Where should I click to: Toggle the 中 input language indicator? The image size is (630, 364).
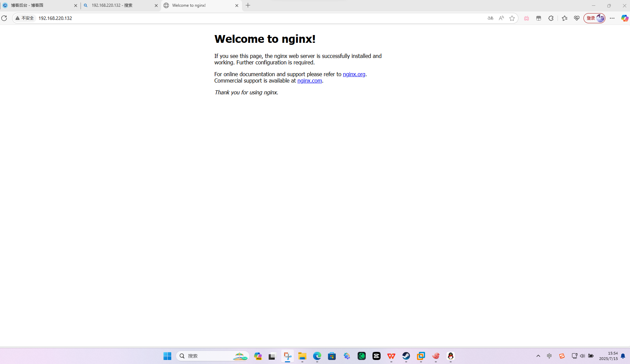point(549,356)
